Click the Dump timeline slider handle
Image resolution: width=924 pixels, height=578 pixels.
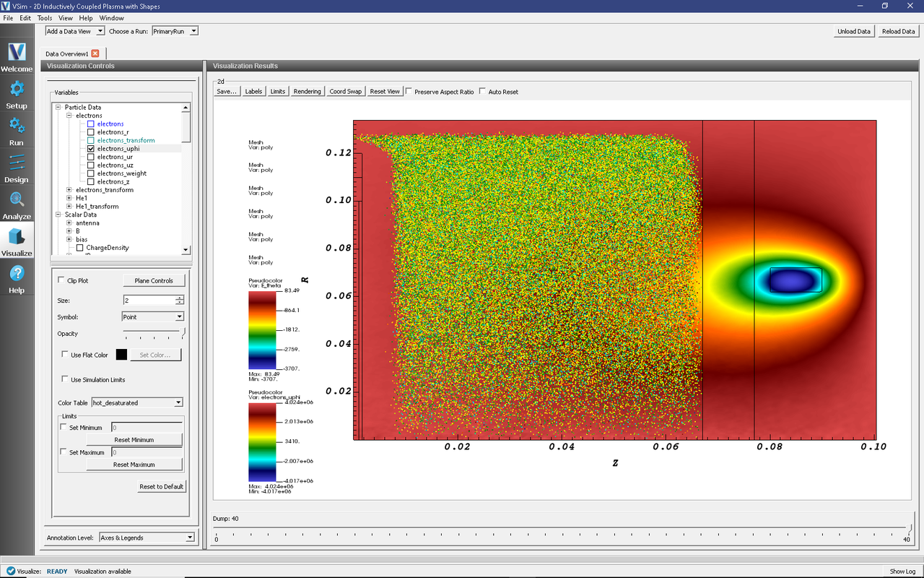910,529
